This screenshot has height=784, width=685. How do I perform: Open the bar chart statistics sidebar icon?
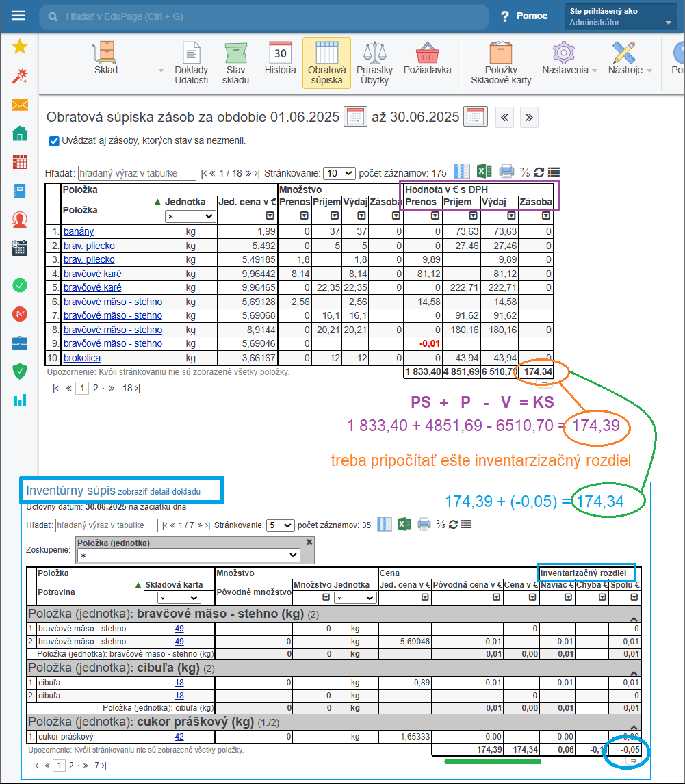click(x=19, y=400)
